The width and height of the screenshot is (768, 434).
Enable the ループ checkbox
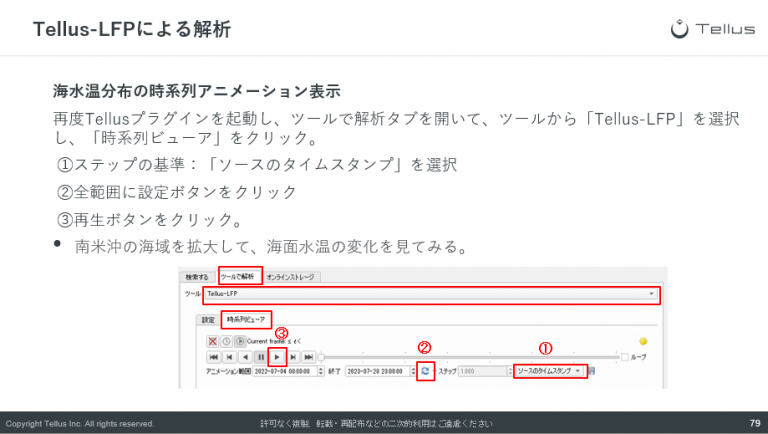(625, 357)
